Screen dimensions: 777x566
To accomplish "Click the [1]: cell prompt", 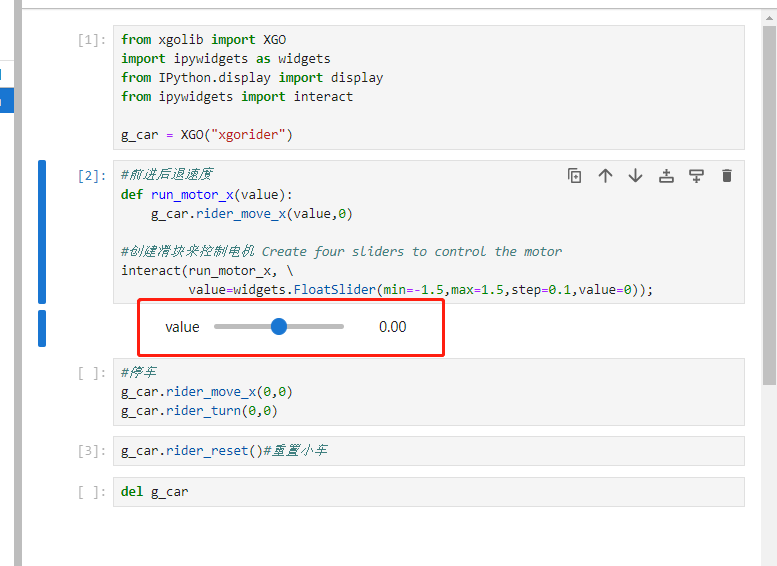I will (x=92, y=40).
